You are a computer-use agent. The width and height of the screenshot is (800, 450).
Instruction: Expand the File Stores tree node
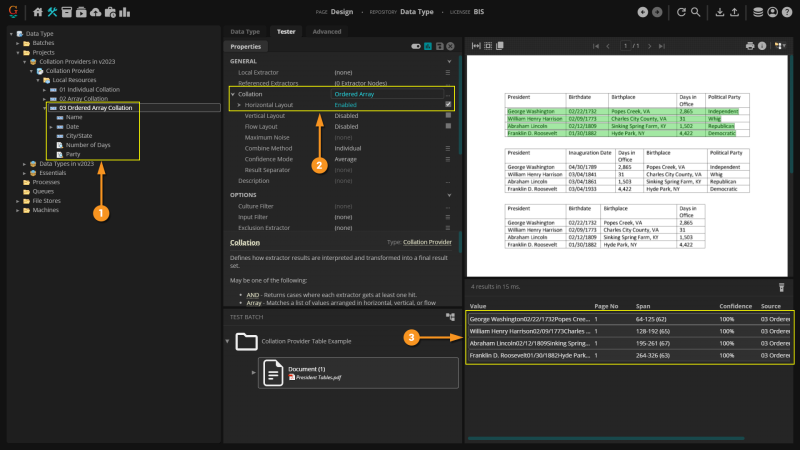pos(17,201)
